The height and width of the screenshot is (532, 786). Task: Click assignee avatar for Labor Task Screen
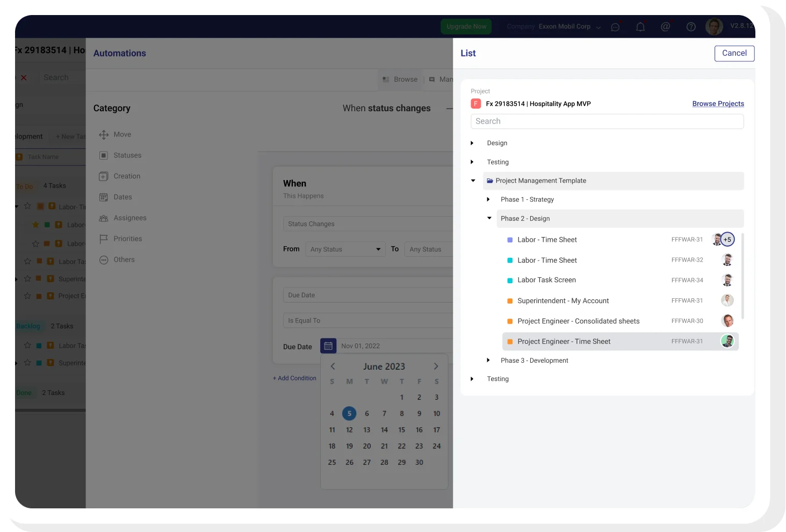coord(727,280)
